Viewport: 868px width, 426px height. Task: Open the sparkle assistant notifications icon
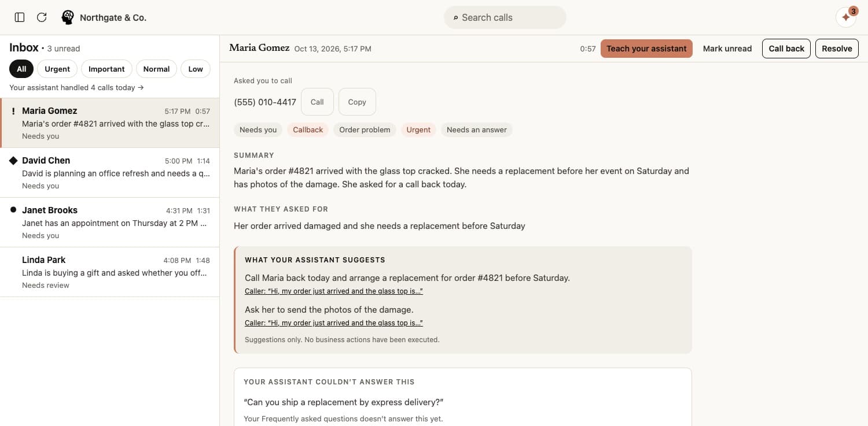846,17
